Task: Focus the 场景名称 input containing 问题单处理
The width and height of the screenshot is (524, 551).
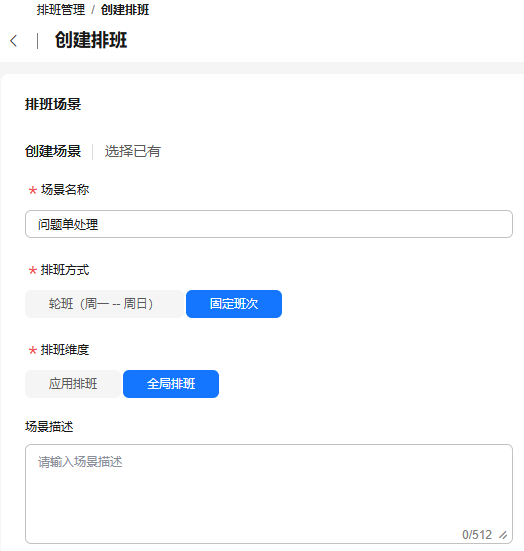Action: [x=269, y=224]
